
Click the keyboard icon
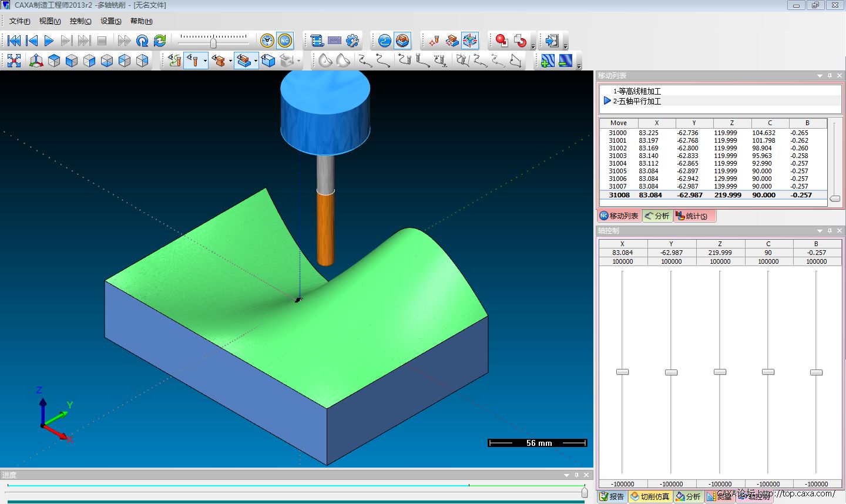[x=335, y=41]
